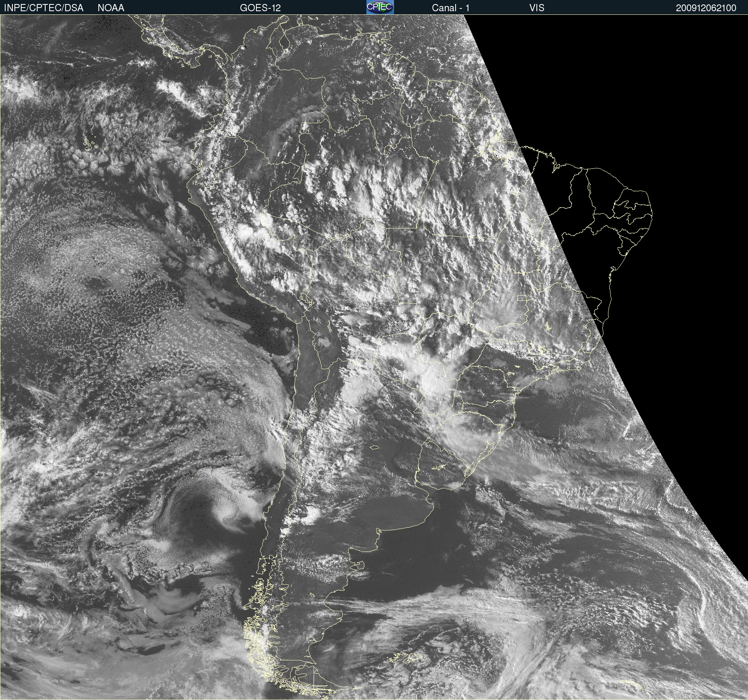Click the VIS channel label

[537, 8]
